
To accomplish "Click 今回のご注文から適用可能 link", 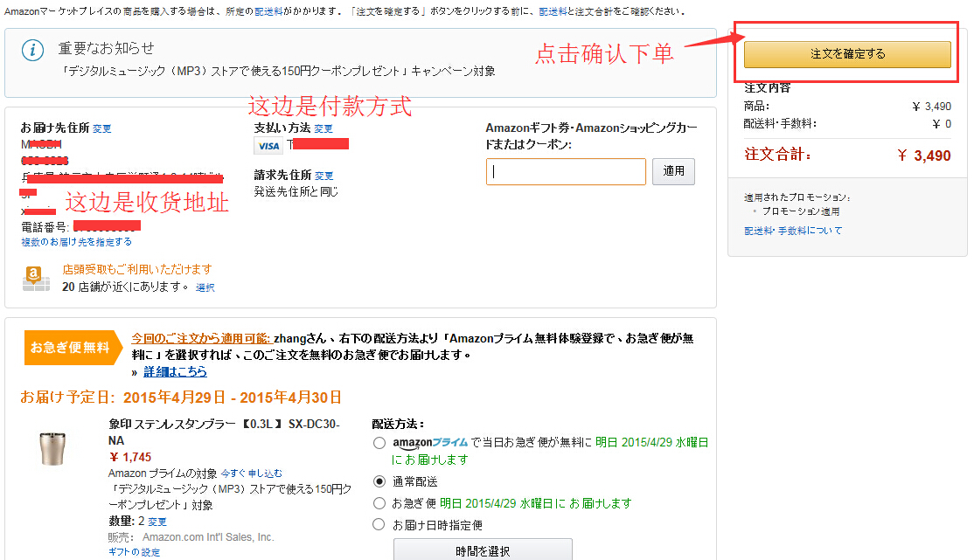I will point(201,338).
